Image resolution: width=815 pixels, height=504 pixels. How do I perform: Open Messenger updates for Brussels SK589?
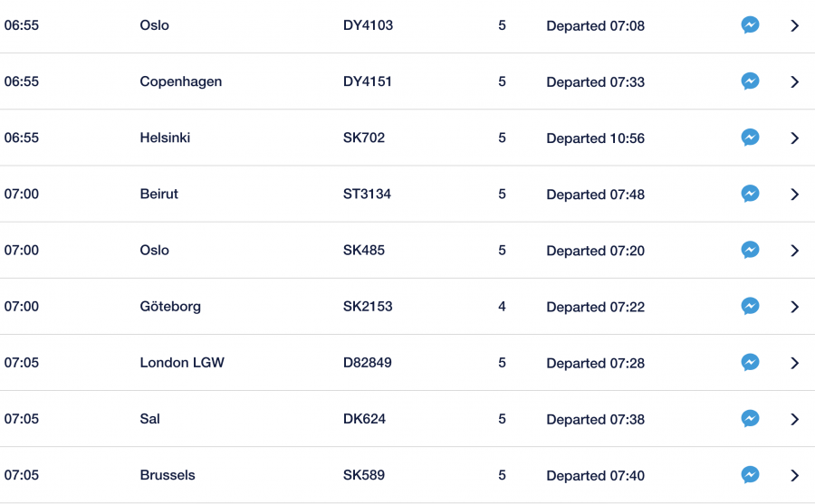[750, 474]
